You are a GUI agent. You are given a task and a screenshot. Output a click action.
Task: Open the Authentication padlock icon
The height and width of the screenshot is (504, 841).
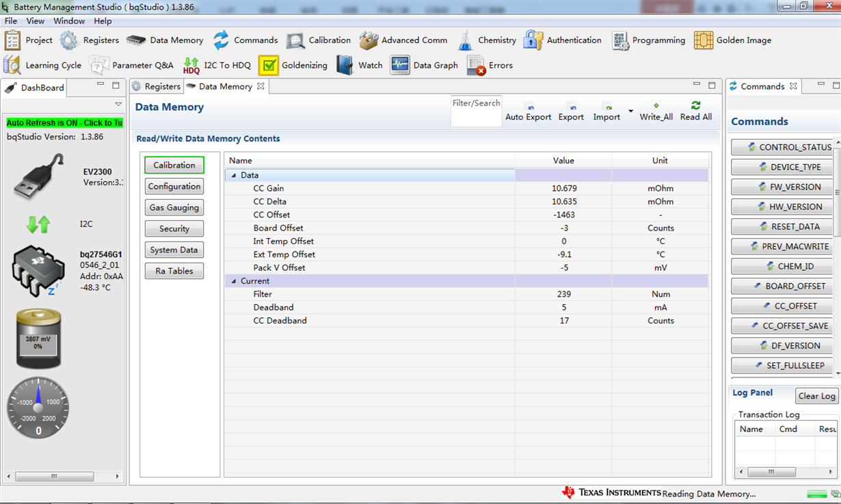[x=533, y=40]
